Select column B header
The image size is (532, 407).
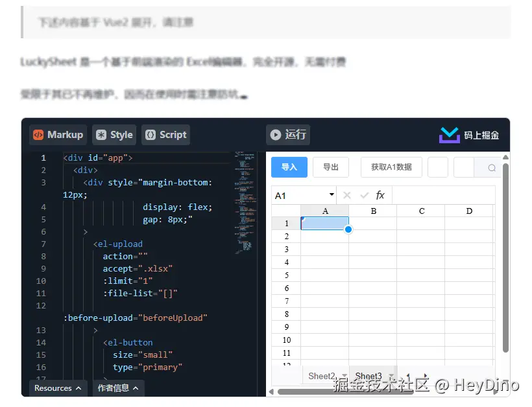pos(373,211)
